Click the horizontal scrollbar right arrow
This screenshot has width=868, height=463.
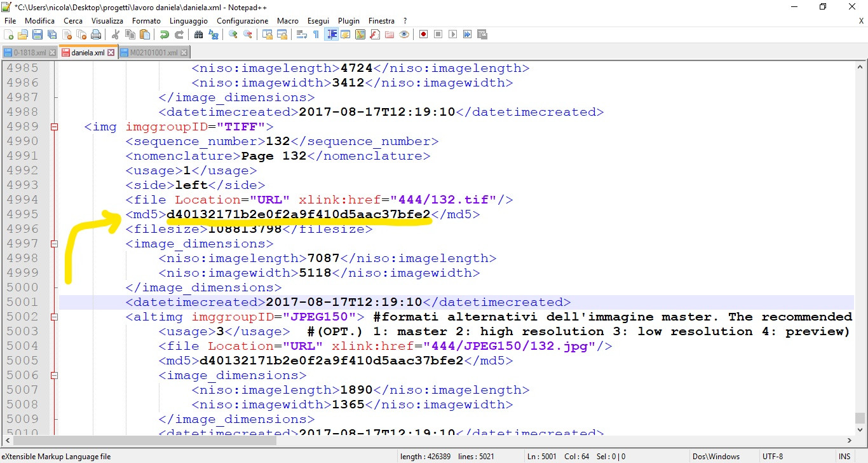click(849, 439)
